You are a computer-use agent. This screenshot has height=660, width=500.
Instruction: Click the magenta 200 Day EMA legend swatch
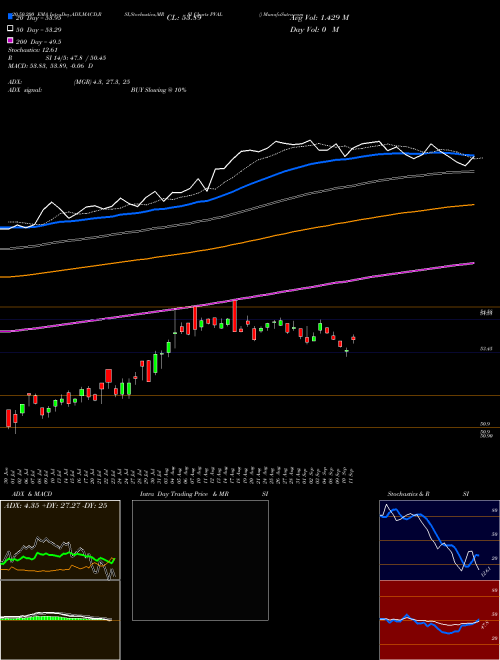tap(10, 40)
